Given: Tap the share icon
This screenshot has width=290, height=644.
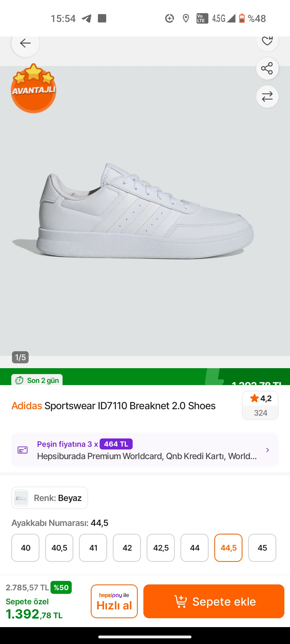Looking at the screenshot, I should click(x=267, y=68).
